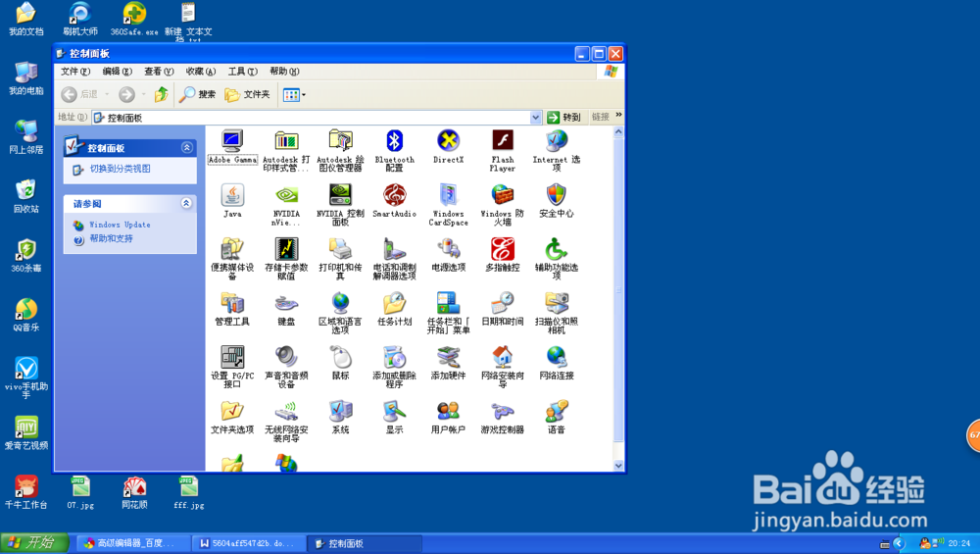Open the 查看 menu
Screen dimensions: 980x554
tap(159, 72)
